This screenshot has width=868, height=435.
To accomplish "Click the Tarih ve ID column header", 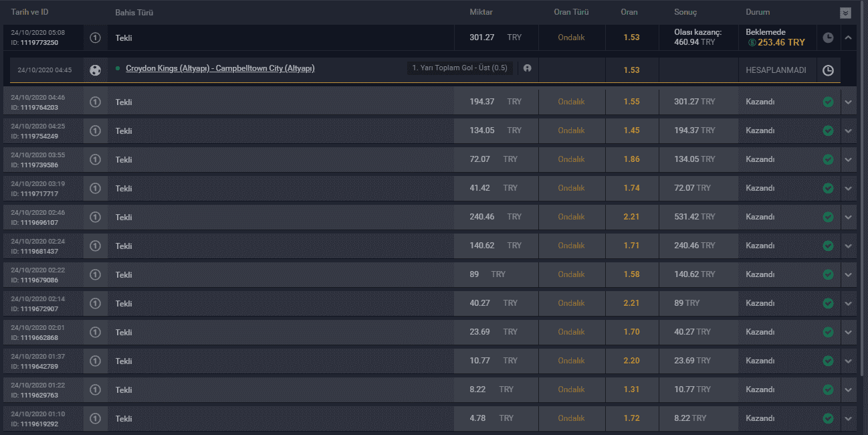I will coord(29,12).
